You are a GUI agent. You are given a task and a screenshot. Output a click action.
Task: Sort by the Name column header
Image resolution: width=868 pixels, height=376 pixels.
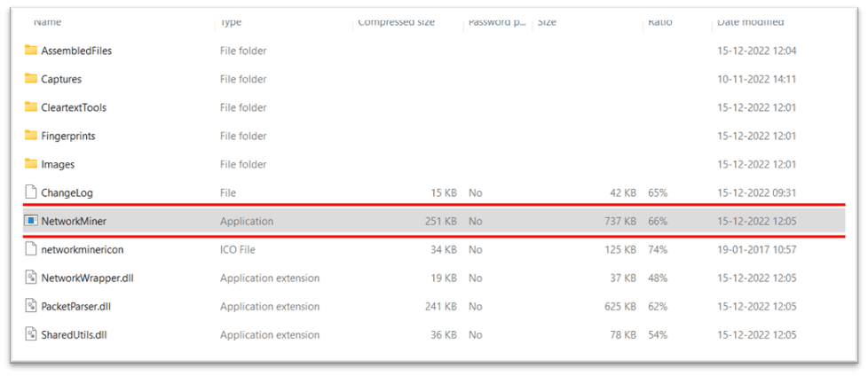(48, 22)
